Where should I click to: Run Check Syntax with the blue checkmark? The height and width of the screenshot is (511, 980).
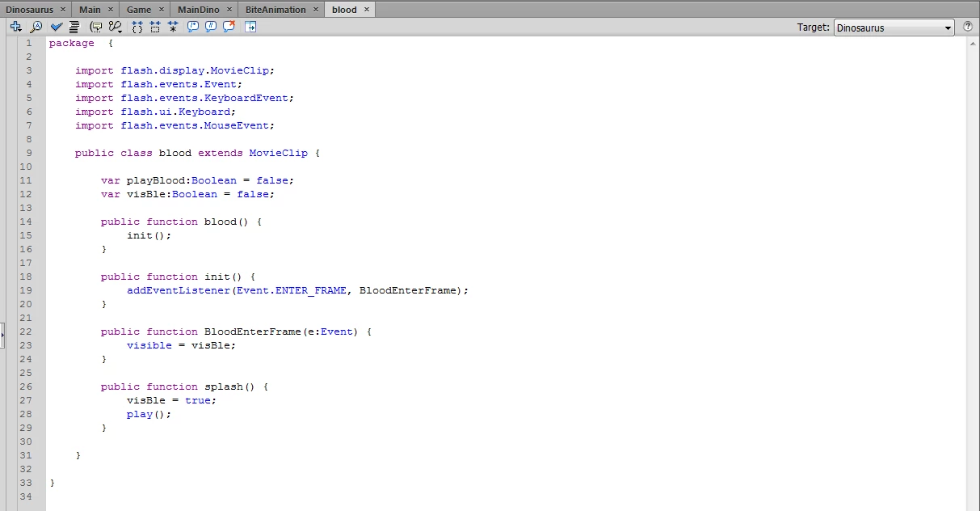pyautogui.click(x=57, y=27)
